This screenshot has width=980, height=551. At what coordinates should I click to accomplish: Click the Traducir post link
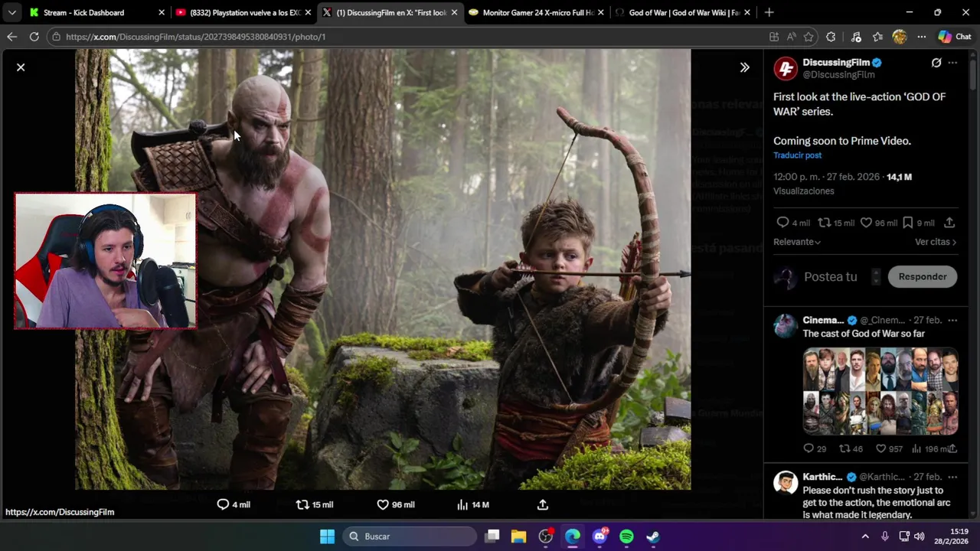pos(797,155)
